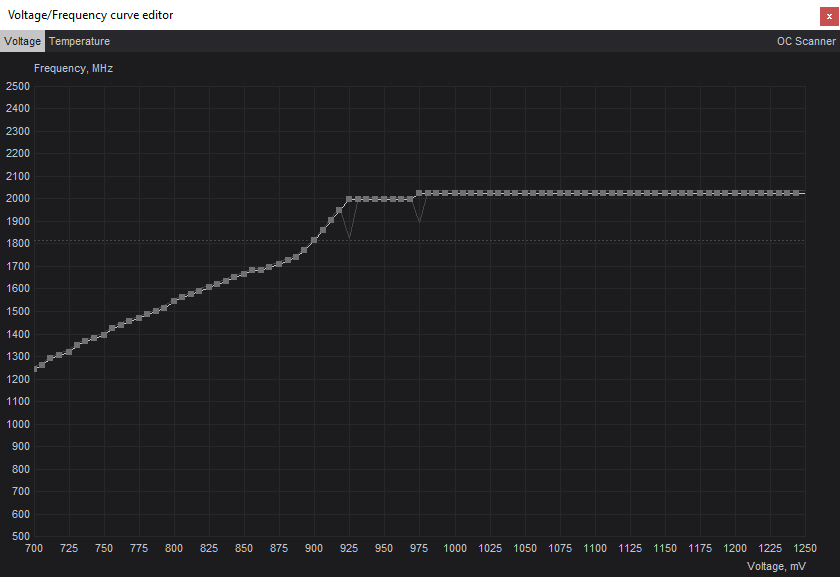Click the 'Voltage, mV' axis title
The width and height of the screenshot is (840, 577).
776,566
